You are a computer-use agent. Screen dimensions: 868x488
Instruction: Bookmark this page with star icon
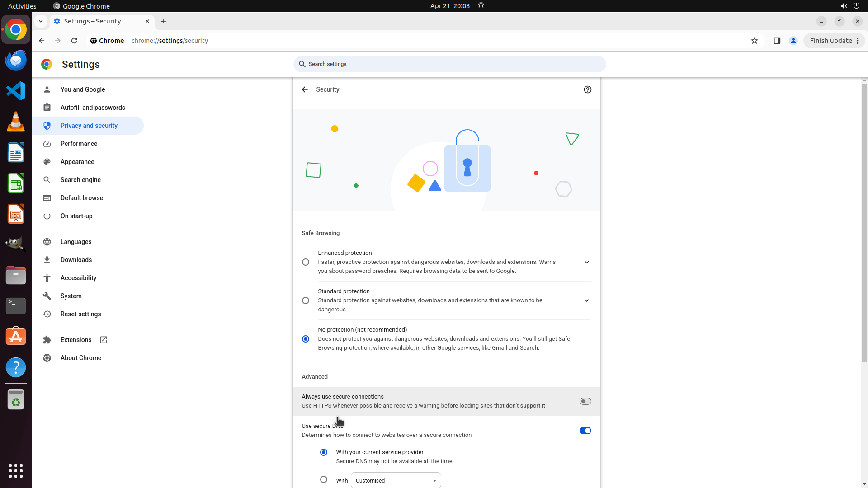point(754,41)
